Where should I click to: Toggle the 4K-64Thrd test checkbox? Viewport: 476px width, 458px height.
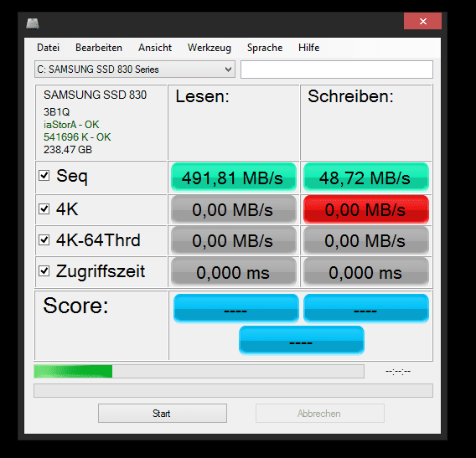[44, 240]
